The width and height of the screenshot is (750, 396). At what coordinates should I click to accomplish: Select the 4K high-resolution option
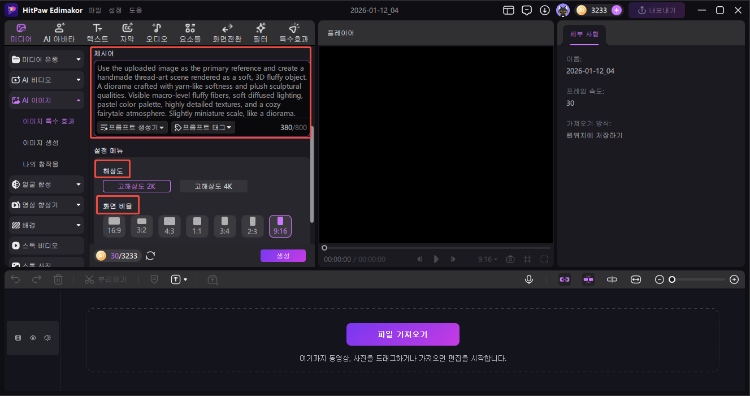coord(213,186)
